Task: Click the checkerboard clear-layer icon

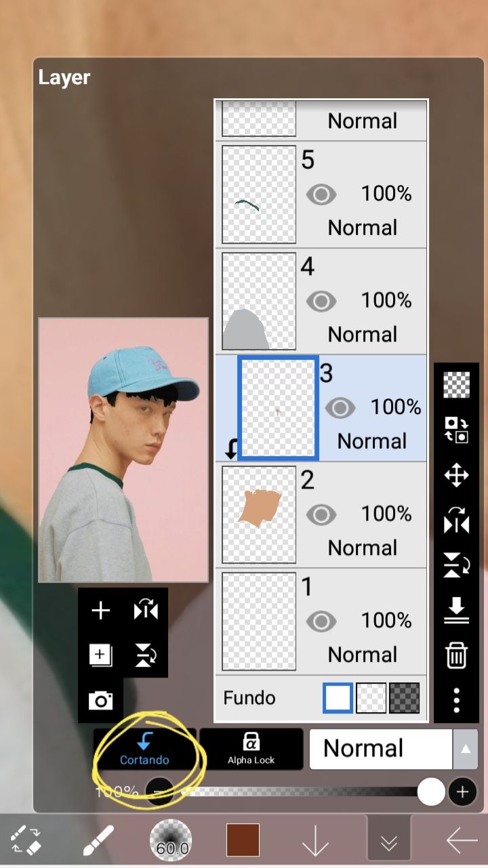Action: pyautogui.click(x=456, y=385)
